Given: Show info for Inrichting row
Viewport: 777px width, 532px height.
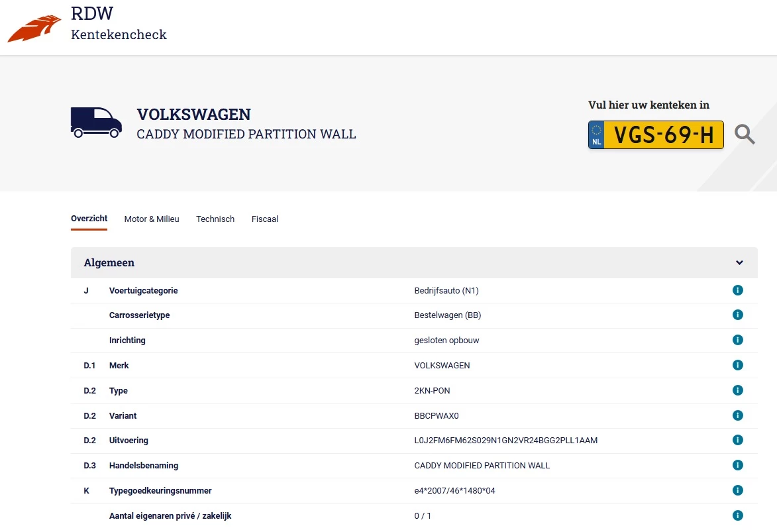Looking at the screenshot, I should (737, 340).
